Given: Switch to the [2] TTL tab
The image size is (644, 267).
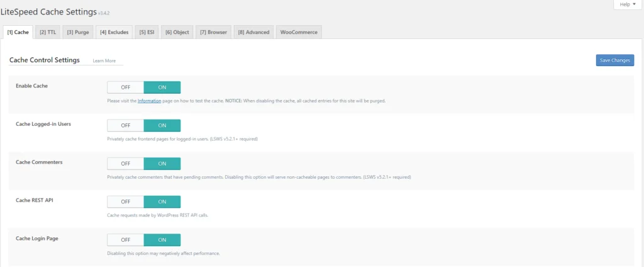Looking at the screenshot, I should (48, 32).
